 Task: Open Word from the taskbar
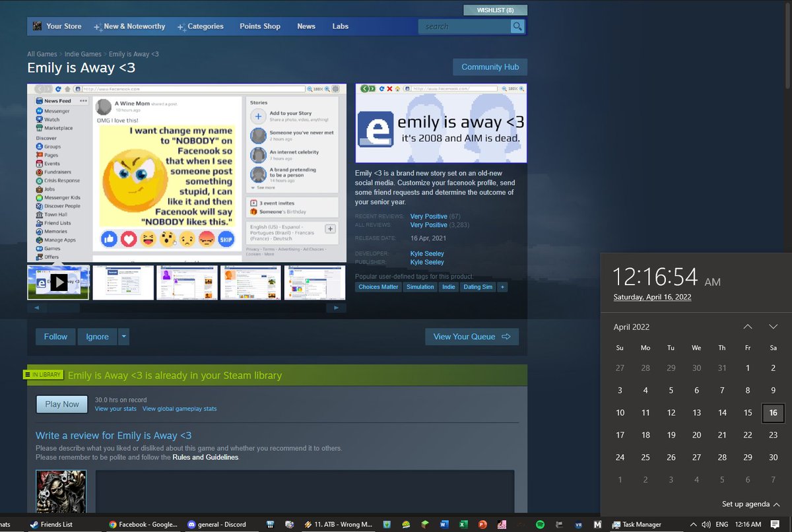click(x=444, y=525)
